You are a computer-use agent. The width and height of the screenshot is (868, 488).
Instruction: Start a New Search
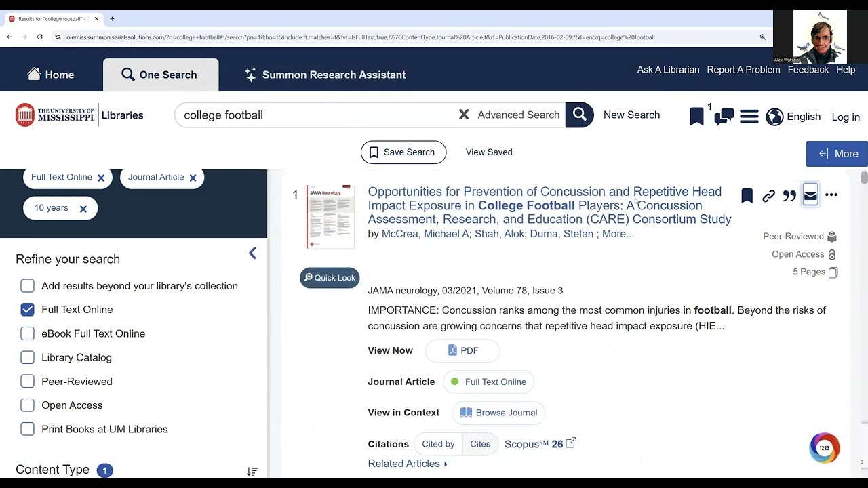point(631,115)
